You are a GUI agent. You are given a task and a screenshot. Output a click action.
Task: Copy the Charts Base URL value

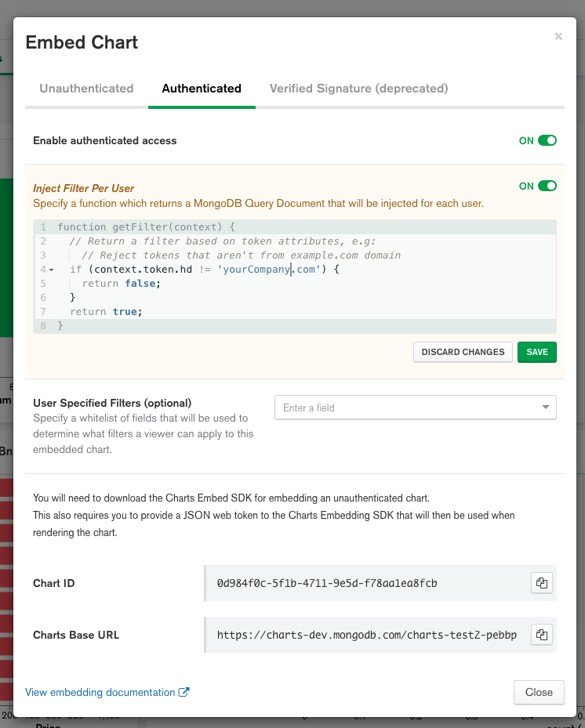tap(541, 635)
